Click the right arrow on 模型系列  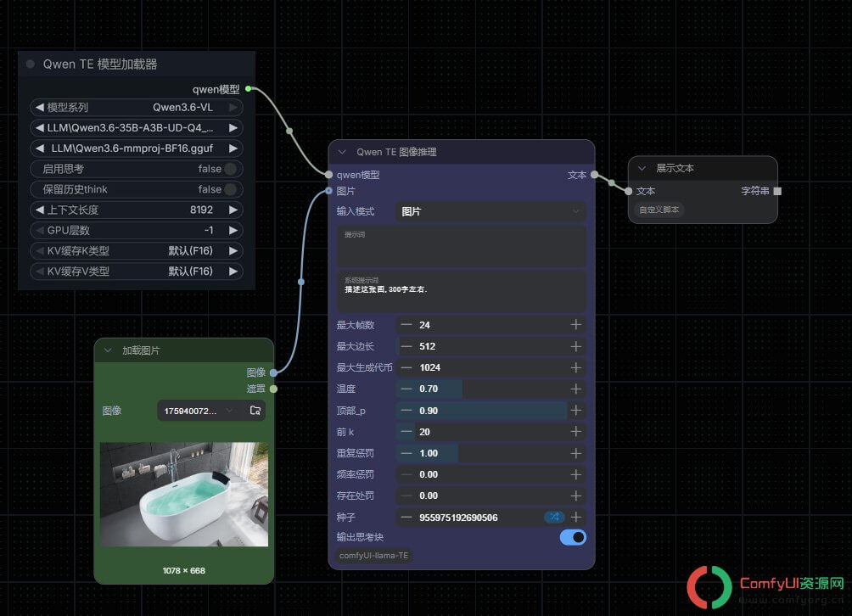(233, 108)
